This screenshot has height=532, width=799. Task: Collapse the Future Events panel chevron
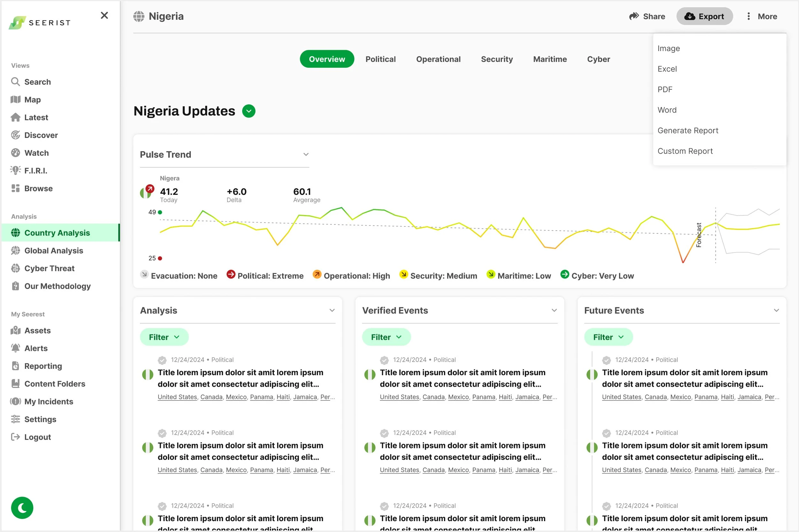pyautogui.click(x=776, y=310)
